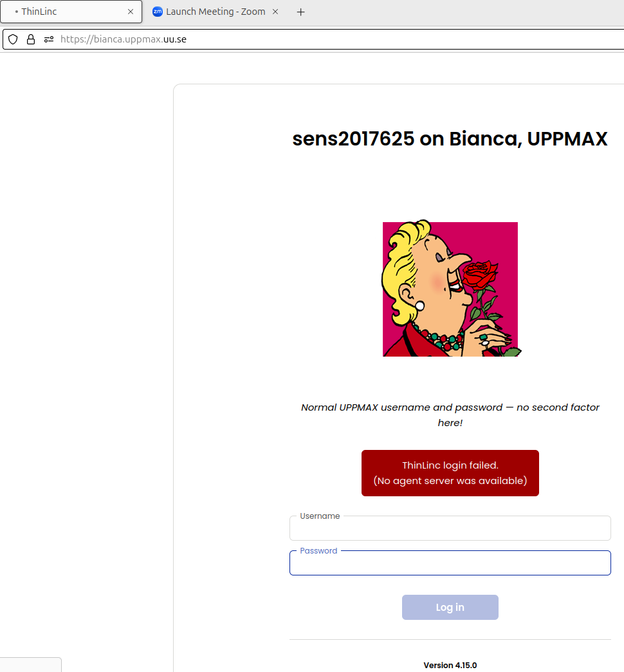Switch to the Launch Meeting - Zoom tab
The height and width of the screenshot is (672, 624).
212,11
